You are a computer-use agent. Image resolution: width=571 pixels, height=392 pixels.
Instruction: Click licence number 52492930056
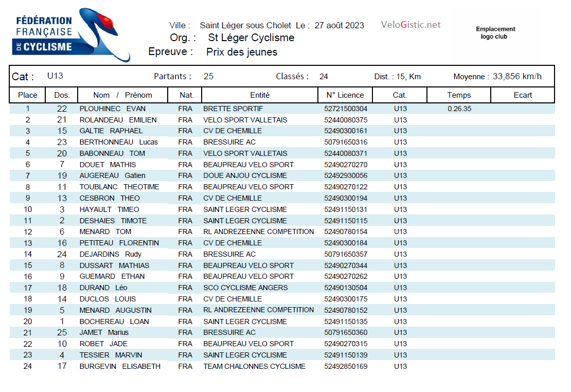[346, 175]
